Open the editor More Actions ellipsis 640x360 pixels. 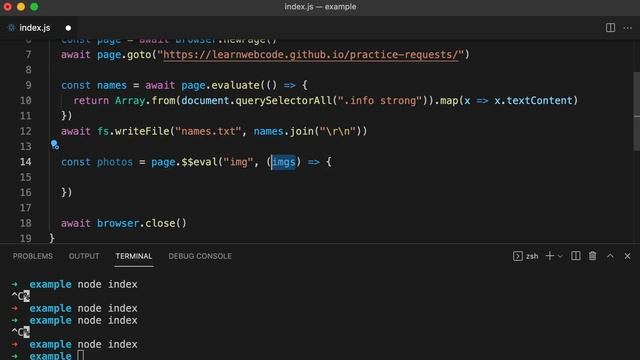pyautogui.click(x=628, y=28)
